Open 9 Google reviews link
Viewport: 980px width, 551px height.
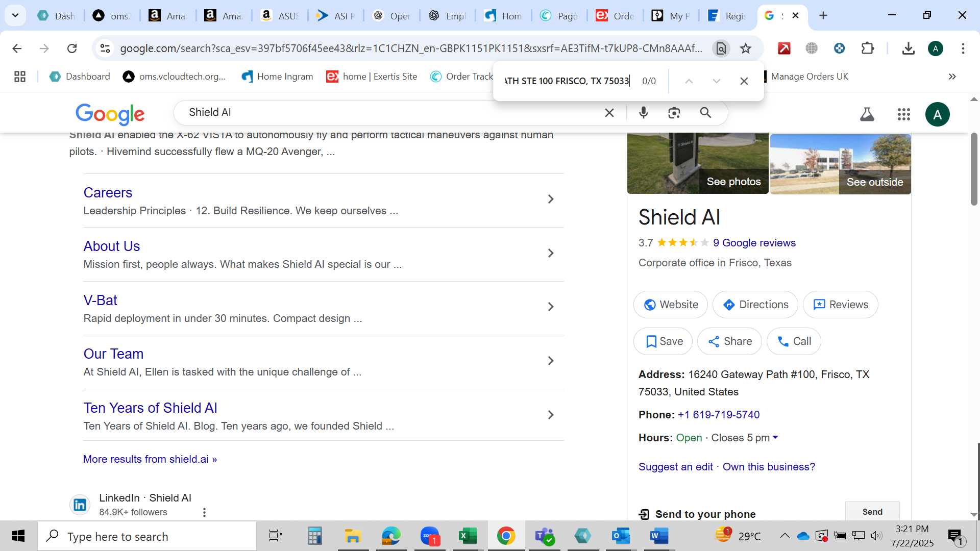[754, 243]
